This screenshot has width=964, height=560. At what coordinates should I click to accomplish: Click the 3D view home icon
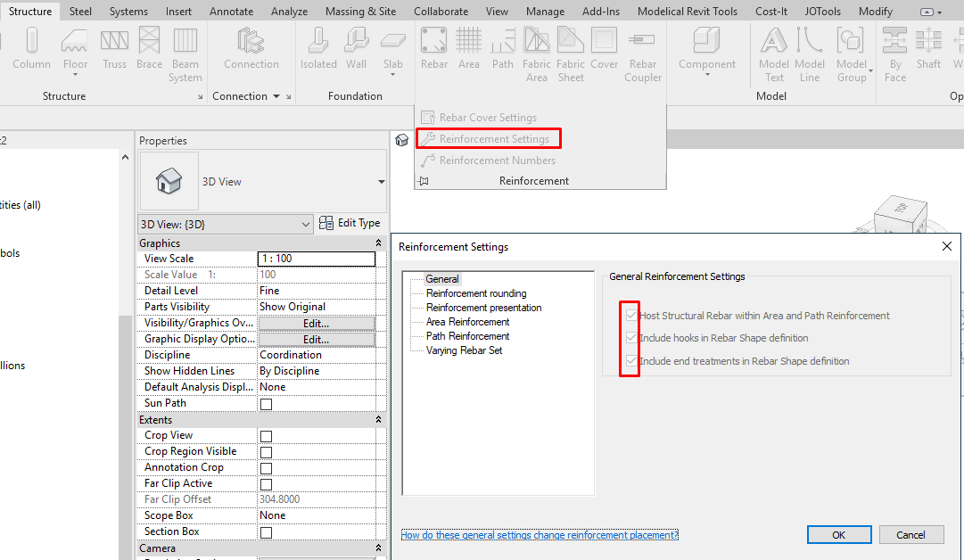pyautogui.click(x=401, y=140)
